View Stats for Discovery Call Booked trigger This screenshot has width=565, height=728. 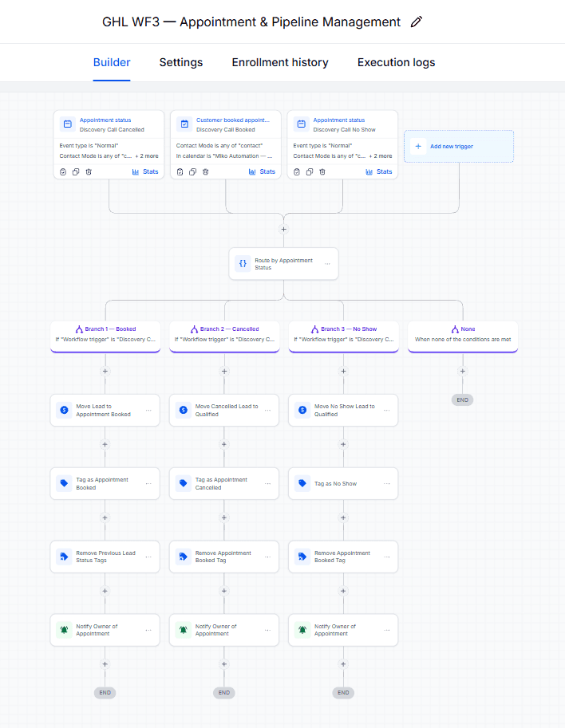coord(262,171)
